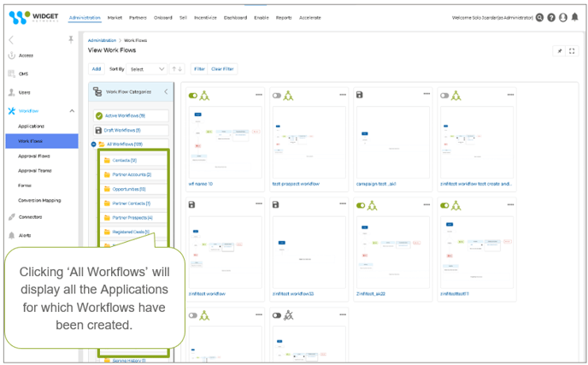
Task: Click the Add button
Action: point(97,69)
